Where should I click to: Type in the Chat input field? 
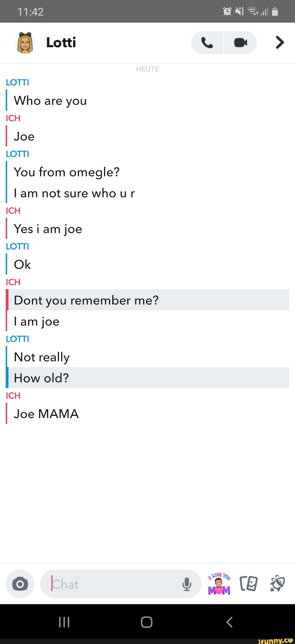115,584
